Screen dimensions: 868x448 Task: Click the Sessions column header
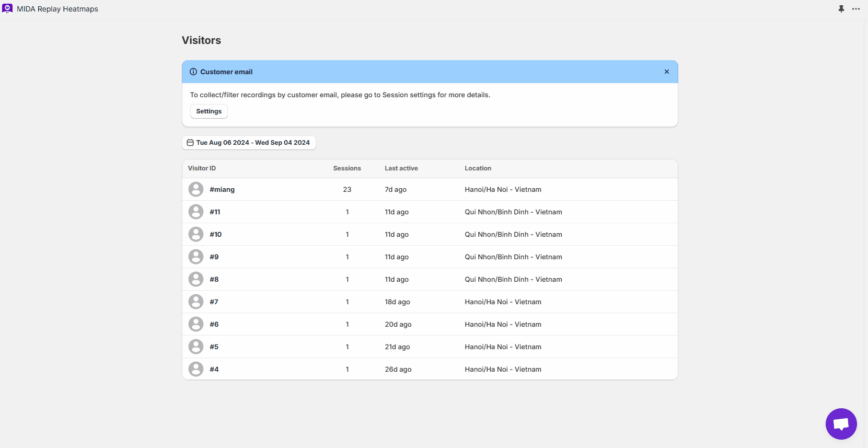(x=347, y=168)
